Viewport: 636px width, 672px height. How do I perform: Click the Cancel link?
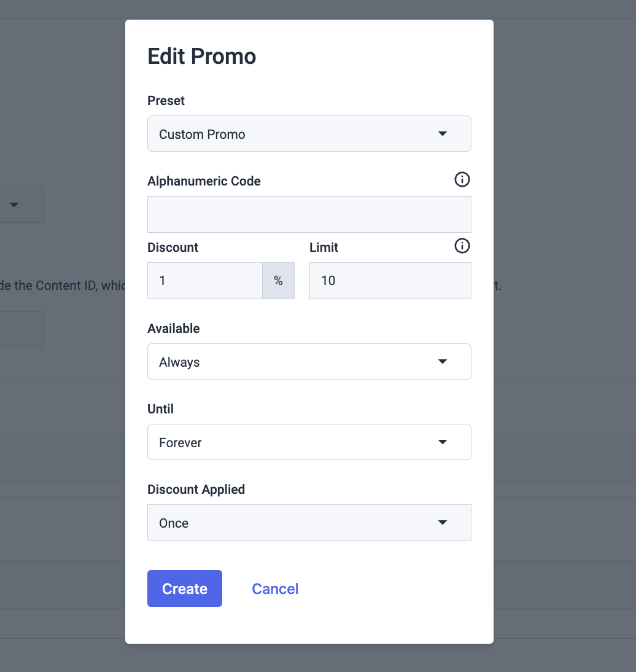pyautogui.click(x=275, y=589)
